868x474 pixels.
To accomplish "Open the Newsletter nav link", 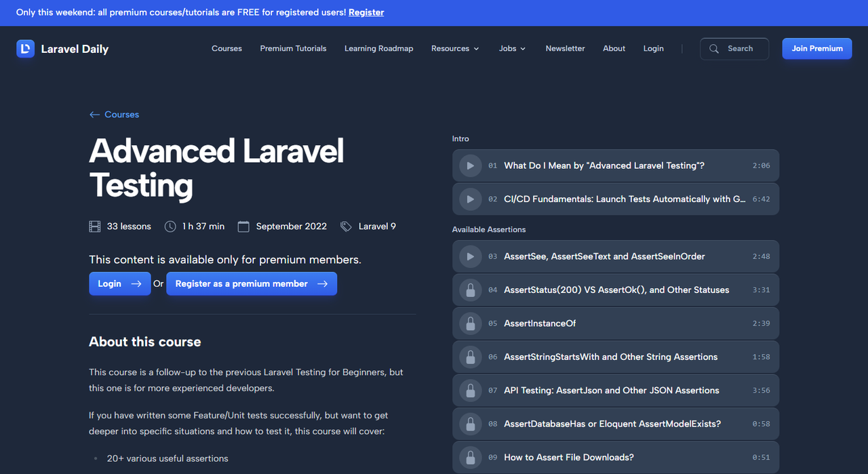I will tap(565, 49).
